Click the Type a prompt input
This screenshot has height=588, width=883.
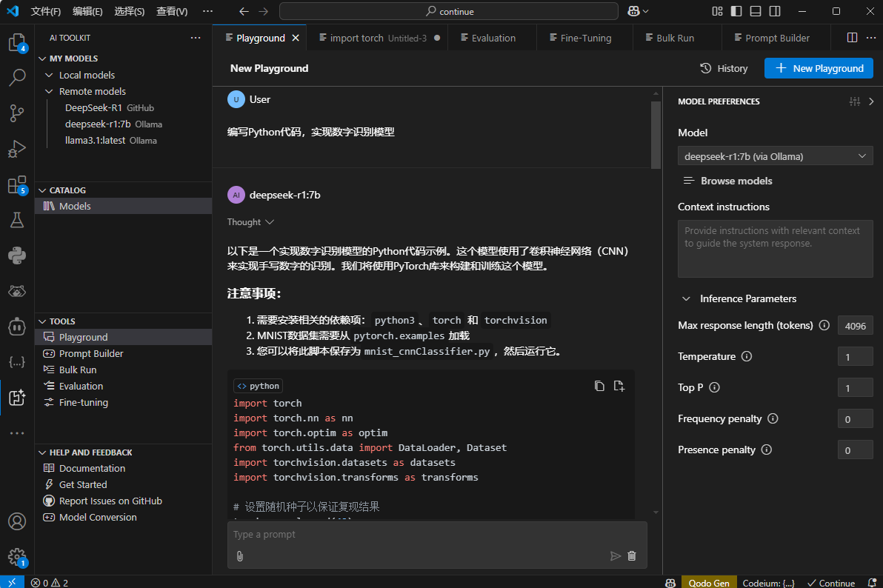click(437, 534)
